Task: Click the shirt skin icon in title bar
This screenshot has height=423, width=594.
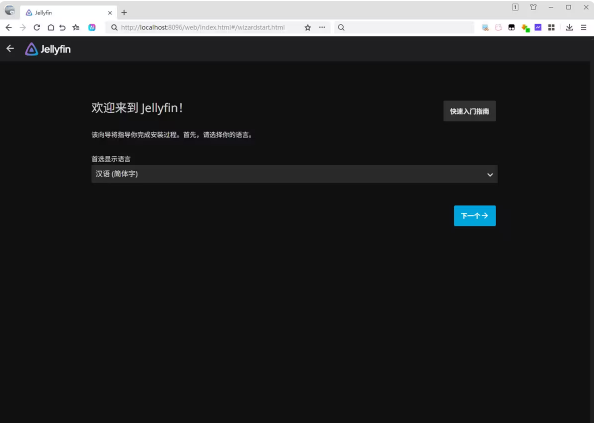Action: 533,7
